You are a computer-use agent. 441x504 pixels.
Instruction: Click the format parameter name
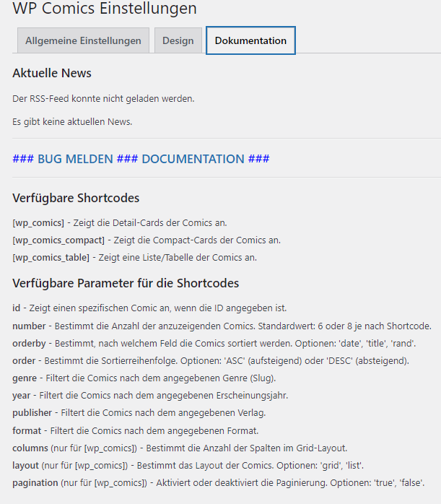click(27, 431)
